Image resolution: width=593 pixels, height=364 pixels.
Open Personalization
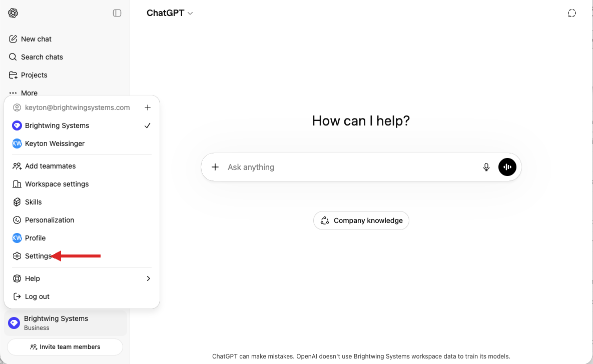(82, 220)
